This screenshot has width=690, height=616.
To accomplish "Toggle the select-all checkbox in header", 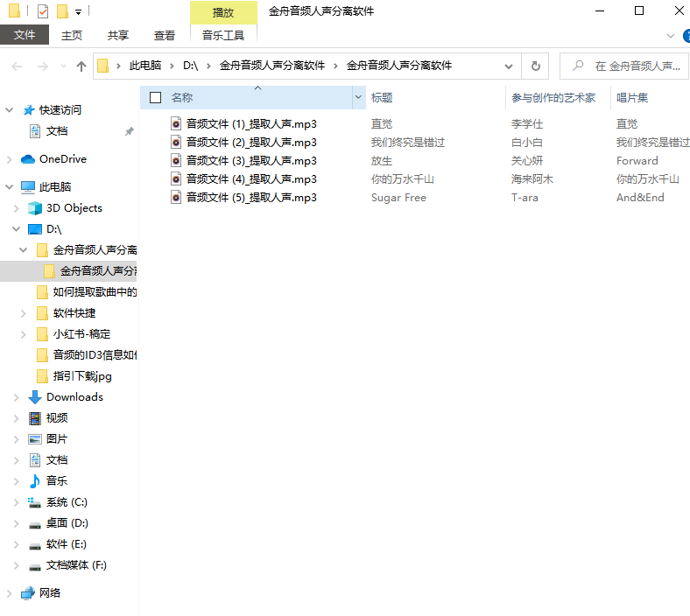I will tap(155, 98).
